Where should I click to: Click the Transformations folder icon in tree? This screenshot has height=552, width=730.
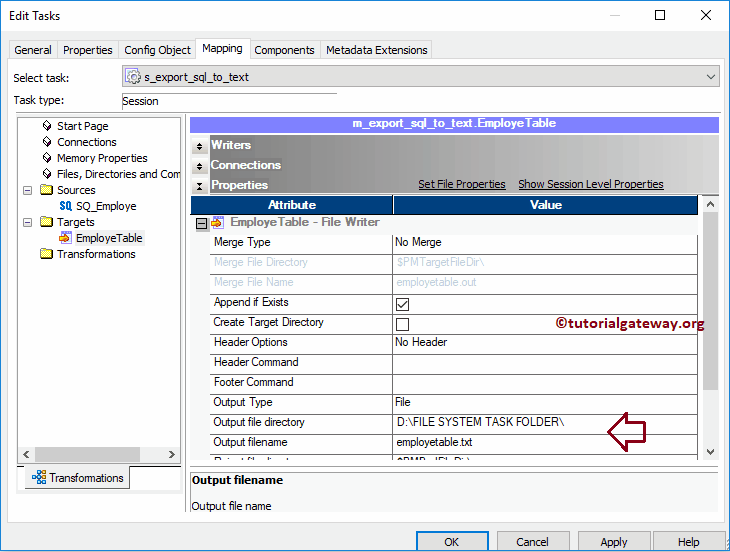pyautogui.click(x=47, y=254)
